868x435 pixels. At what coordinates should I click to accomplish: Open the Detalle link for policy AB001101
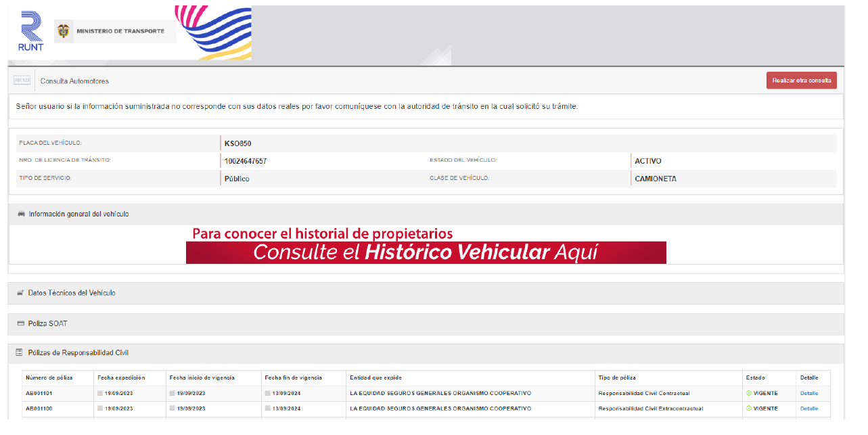[x=809, y=393]
